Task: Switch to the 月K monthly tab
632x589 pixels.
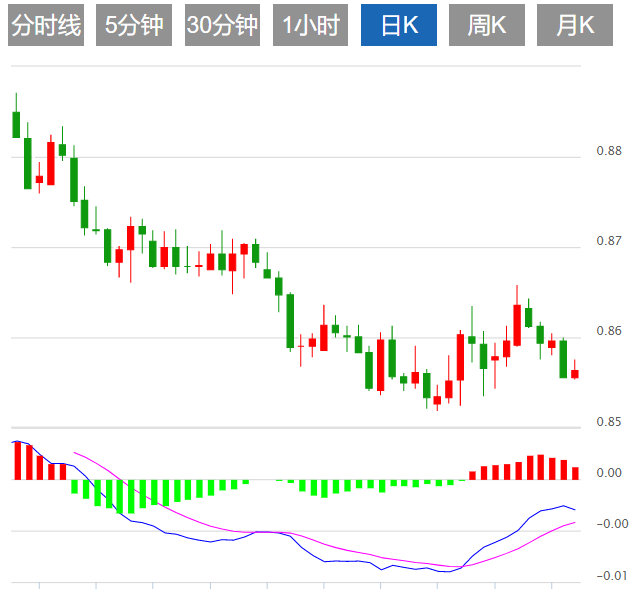Action: (x=575, y=25)
